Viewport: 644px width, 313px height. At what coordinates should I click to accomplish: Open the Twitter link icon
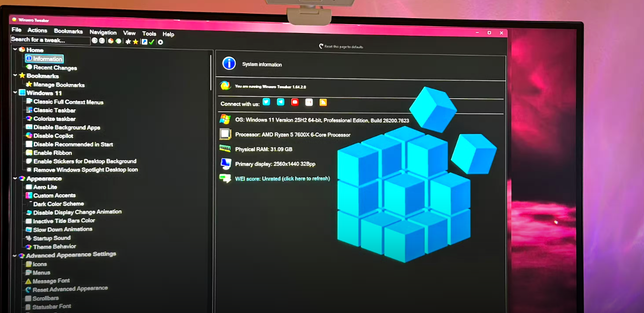point(266,102)
